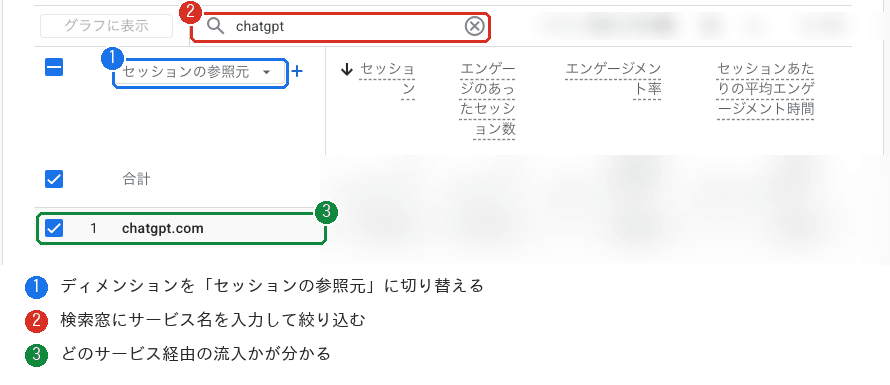Sort by the エンゲージメント率 column header
Viewport: 890px width, 385px height.
tap(613, 79)
